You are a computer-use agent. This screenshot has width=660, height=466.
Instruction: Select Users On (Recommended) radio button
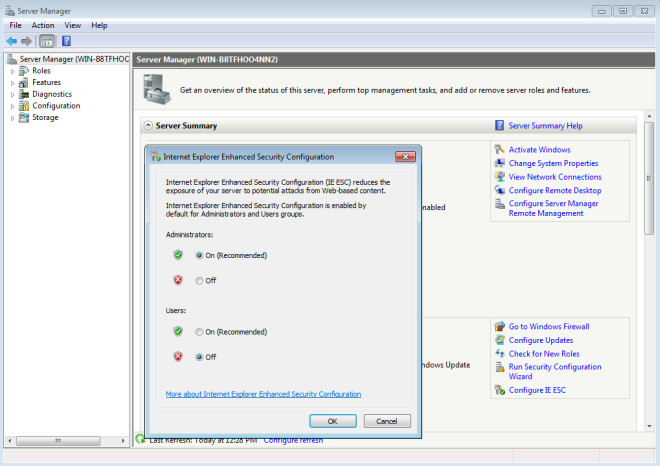coord(199,332)
